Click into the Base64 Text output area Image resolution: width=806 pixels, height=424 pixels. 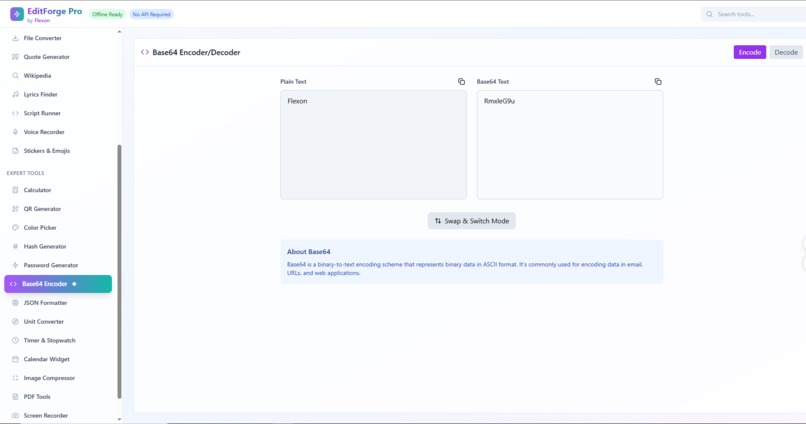tap(570, 145)
